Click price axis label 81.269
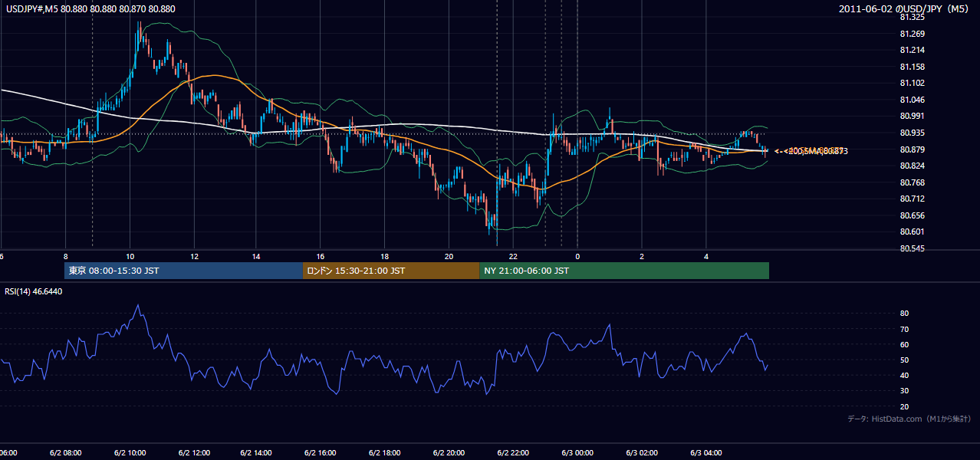The width and height of the screenshot is (980, 460). point(913,34)
